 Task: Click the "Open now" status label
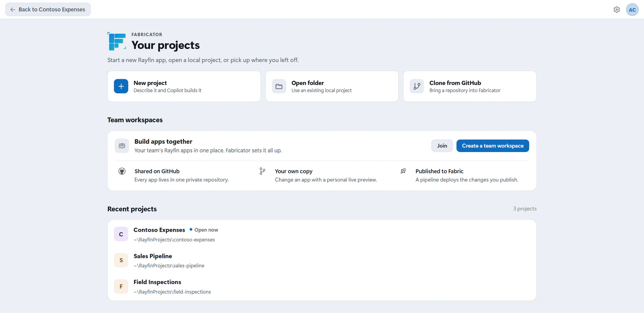click(x=206, y=230)
